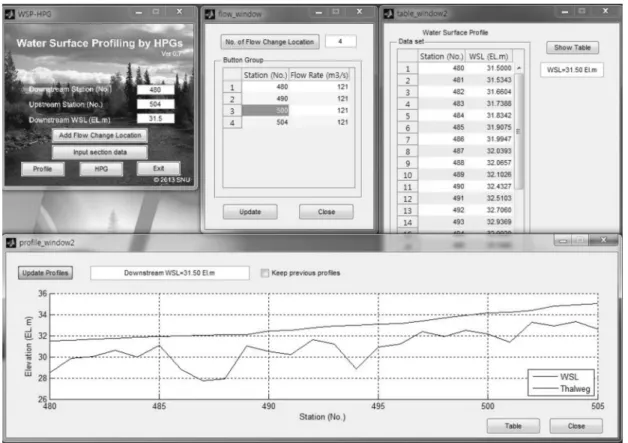Open Table button in profile_window2
This screenshot has height=443, width=628.
513,426
